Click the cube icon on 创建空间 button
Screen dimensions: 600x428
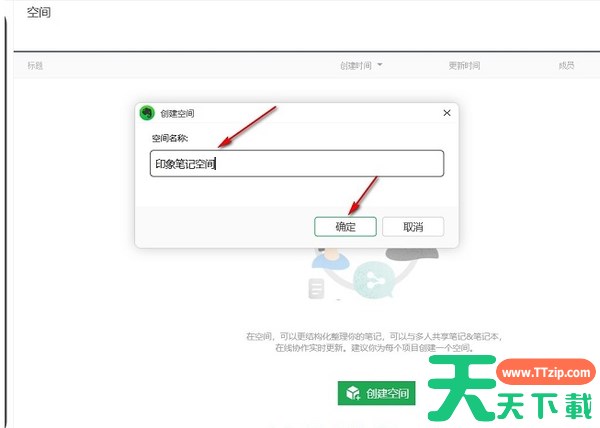tap(352, 393)
